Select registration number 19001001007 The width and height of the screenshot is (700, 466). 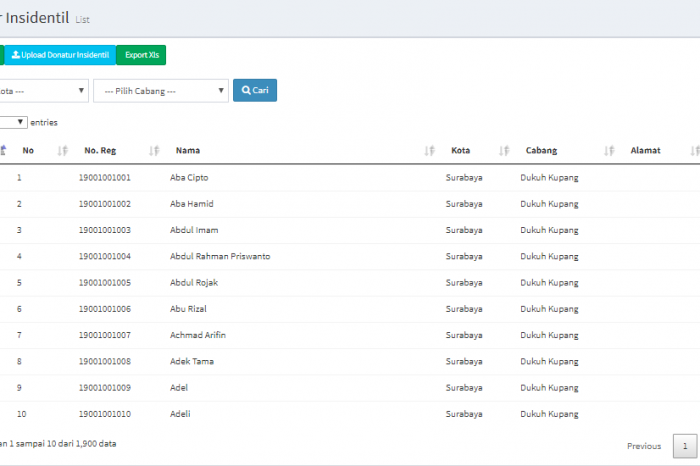[x=104, y=335]
